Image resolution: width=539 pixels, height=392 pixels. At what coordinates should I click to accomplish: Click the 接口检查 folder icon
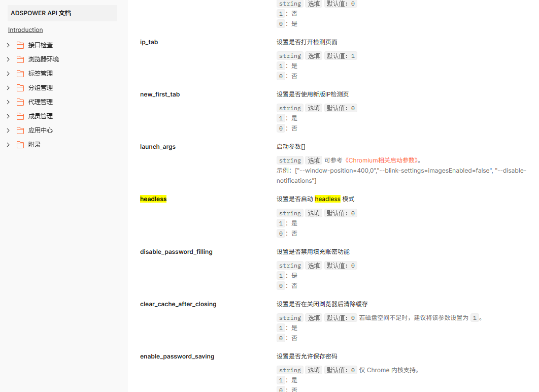click(x=20, y=45)
